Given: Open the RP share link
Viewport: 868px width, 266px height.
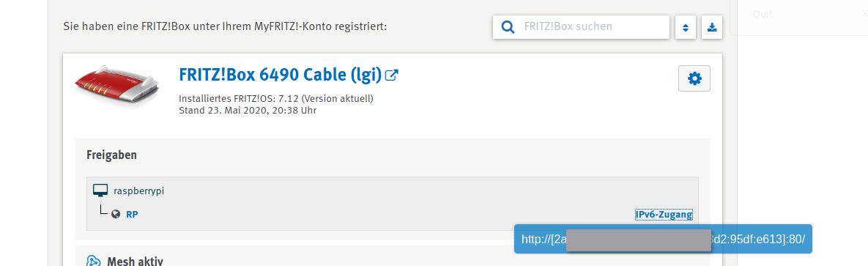Looking at the screenshot, I should pyautogui.click(x=132, y=215).
